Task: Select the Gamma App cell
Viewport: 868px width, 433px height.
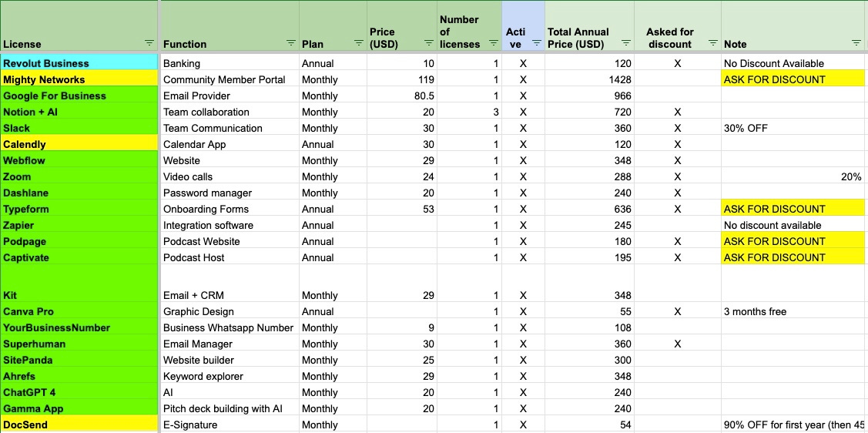Action: [79, 408]
